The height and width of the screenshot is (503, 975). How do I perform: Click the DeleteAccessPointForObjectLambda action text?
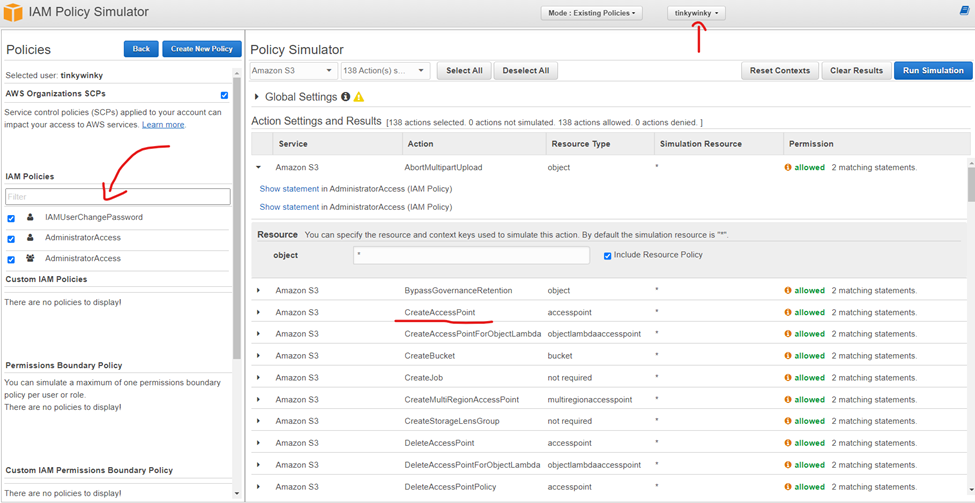point(472,465)
